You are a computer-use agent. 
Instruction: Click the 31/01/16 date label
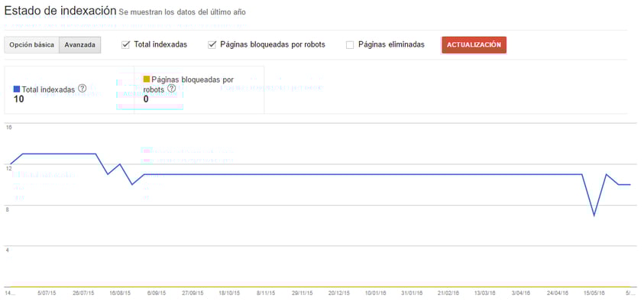click(412, 294)
